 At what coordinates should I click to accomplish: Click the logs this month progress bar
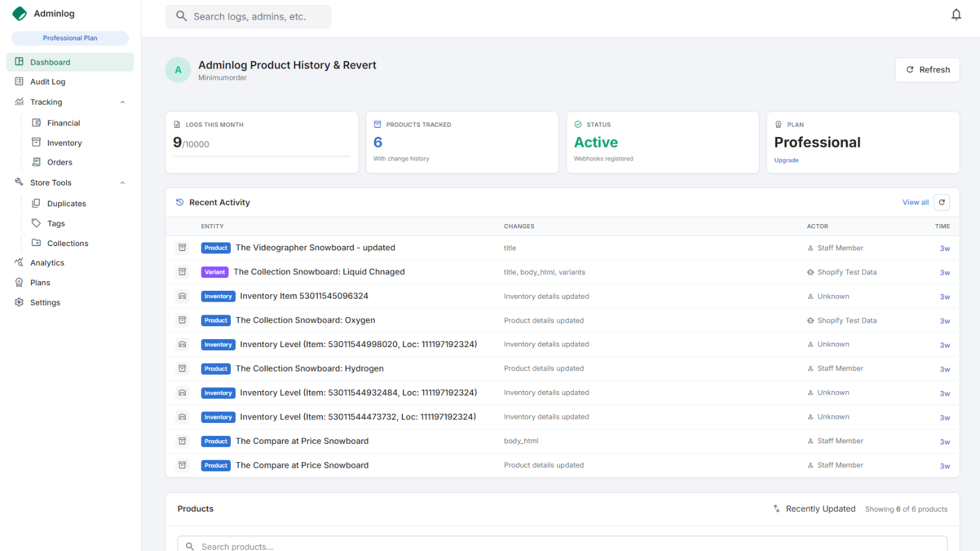(262, 157)
